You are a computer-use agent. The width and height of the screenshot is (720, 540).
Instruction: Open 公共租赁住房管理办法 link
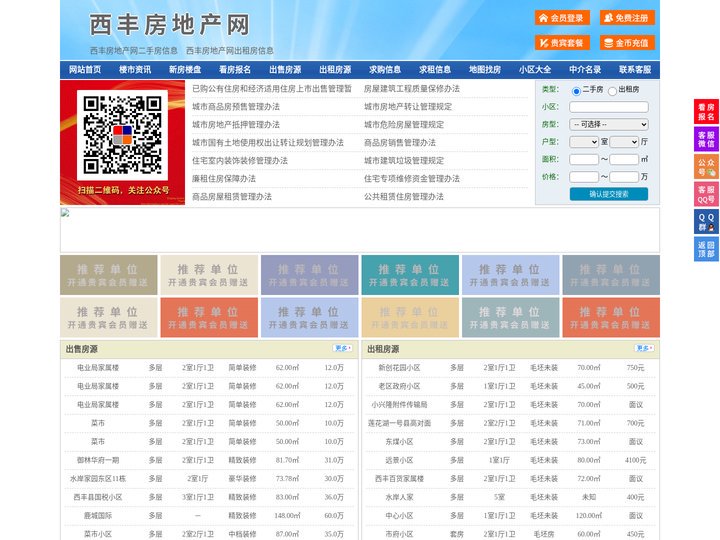[x=404, y=197]
